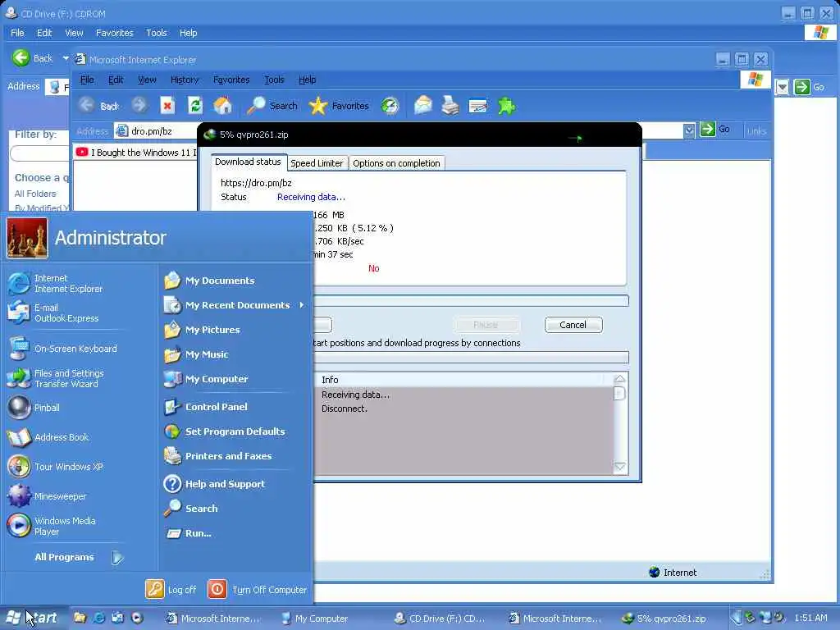Go to Home page icon in Internet Explorer

click(x=223, y=106)
